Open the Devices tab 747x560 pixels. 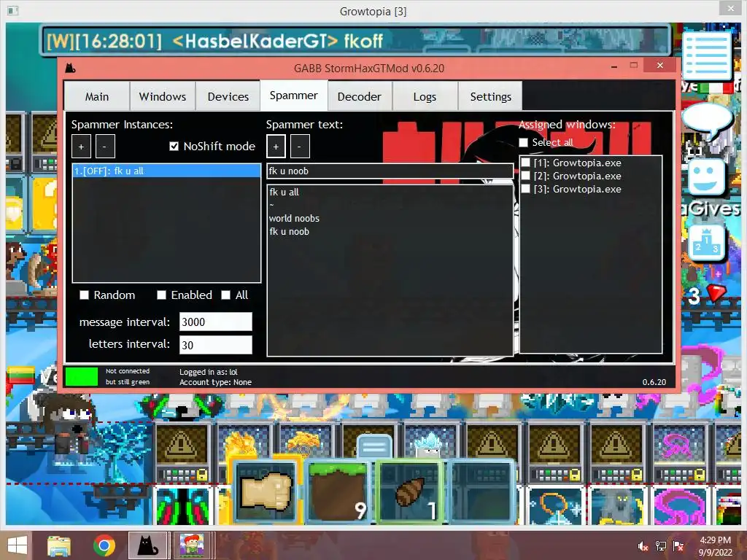pos(228,96)
